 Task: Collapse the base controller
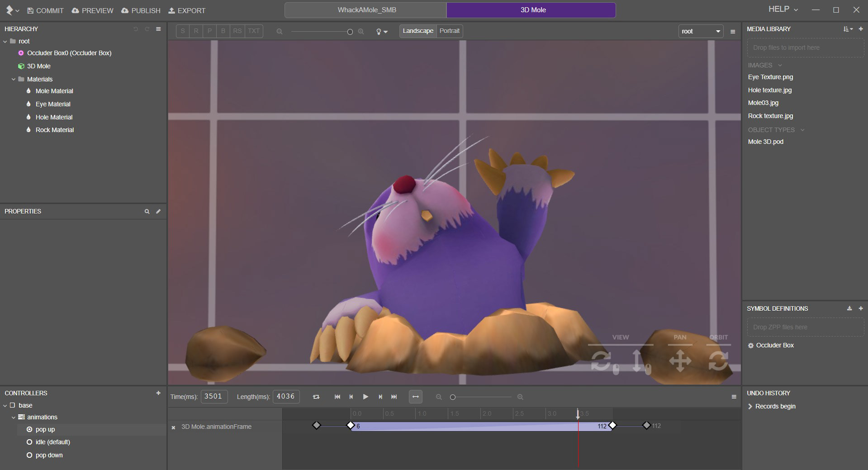click(x=5, y=406)
